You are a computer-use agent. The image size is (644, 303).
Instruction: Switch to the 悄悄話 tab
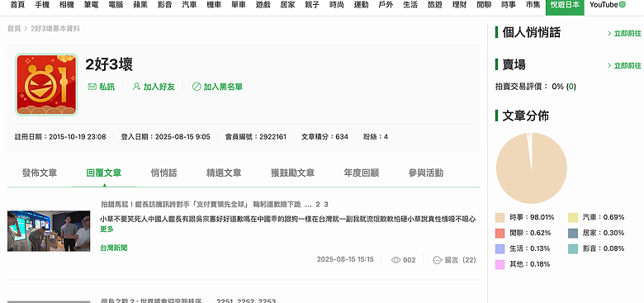[163, 173]
